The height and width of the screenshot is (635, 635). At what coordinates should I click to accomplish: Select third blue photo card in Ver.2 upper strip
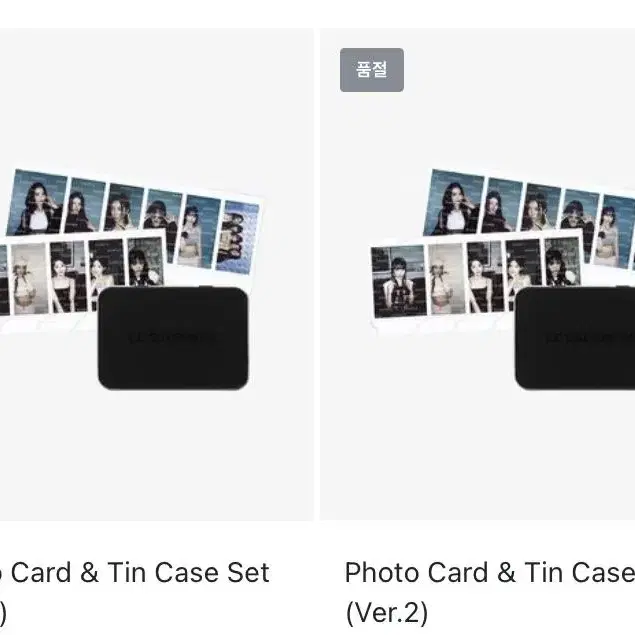[x=541, y=207]
